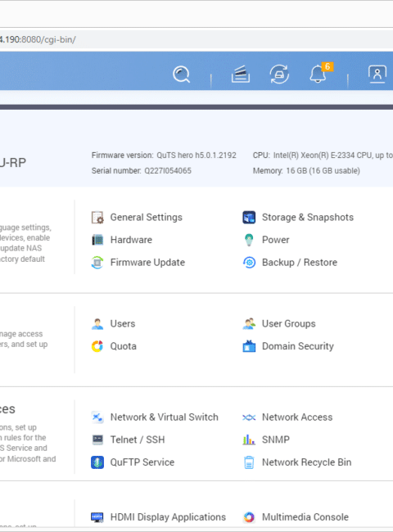Image resolution: width=393 pixels, height=532 pixels.
Task: Open HDMI Display Applications link
Action: point(168,517)
